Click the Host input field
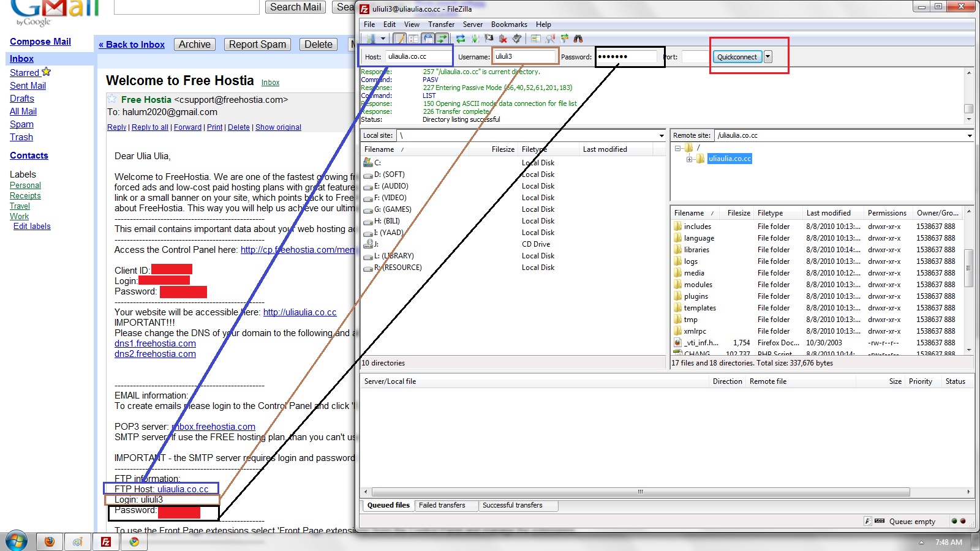 click(418, 56)
